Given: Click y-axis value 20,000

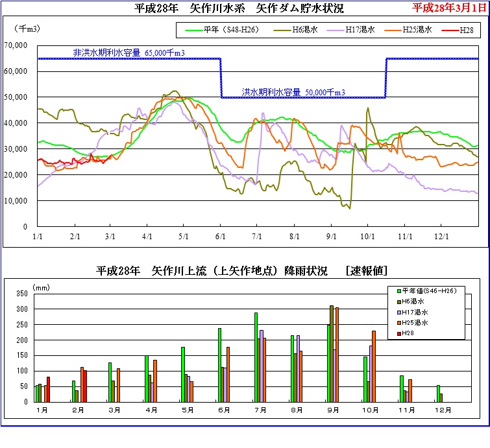Looking at the screenshot, I should [16, 175].
